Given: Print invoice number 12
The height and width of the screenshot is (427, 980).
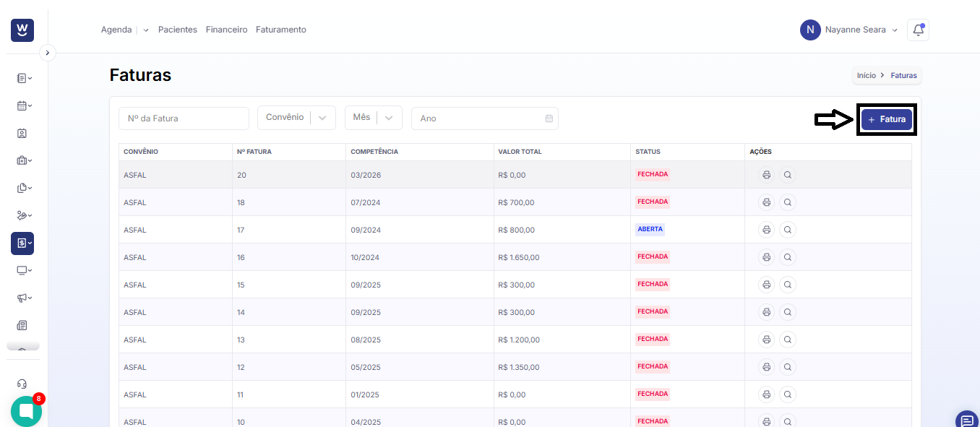Looking at the screenshot, I should click(x=766, y=367).
